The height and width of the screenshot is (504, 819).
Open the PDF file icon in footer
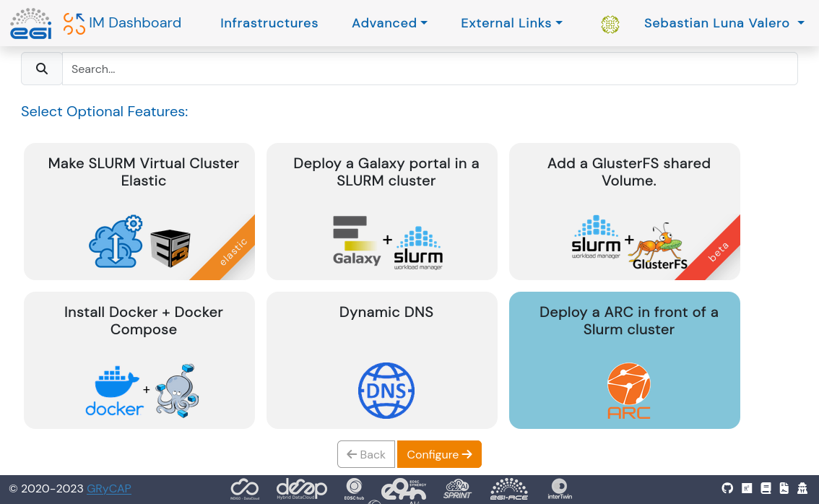pyautogui.click(x=784, y=488)
